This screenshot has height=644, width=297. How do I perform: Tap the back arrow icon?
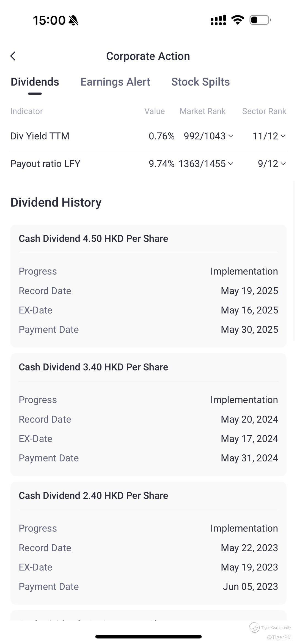pos(13,56)
